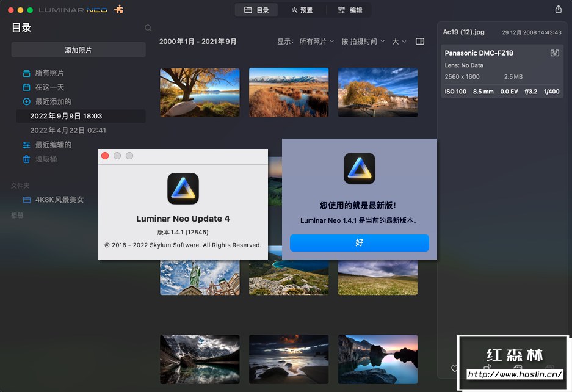Click the 8.5 mm focal length value
Viewport: 572px width, 392px height.
pos(483,92)
